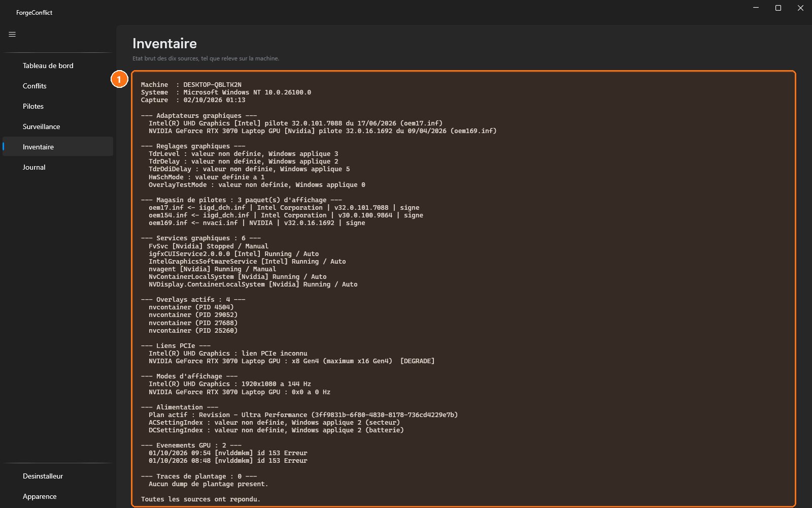Click the FvSvc Stopped / Manual service line
The height and width of the screenshot is (508, 812).
click(x=209, y=246)
